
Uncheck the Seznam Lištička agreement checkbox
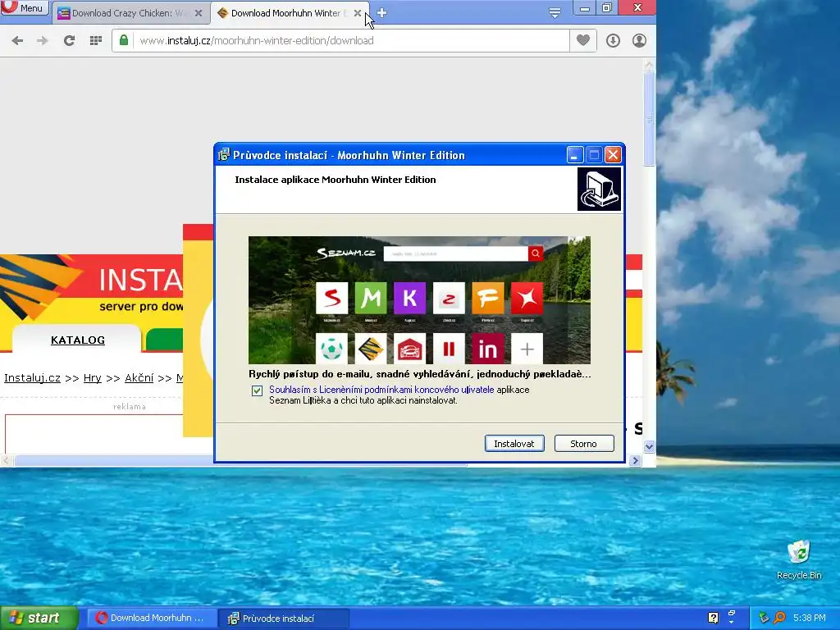click(257, 390)
